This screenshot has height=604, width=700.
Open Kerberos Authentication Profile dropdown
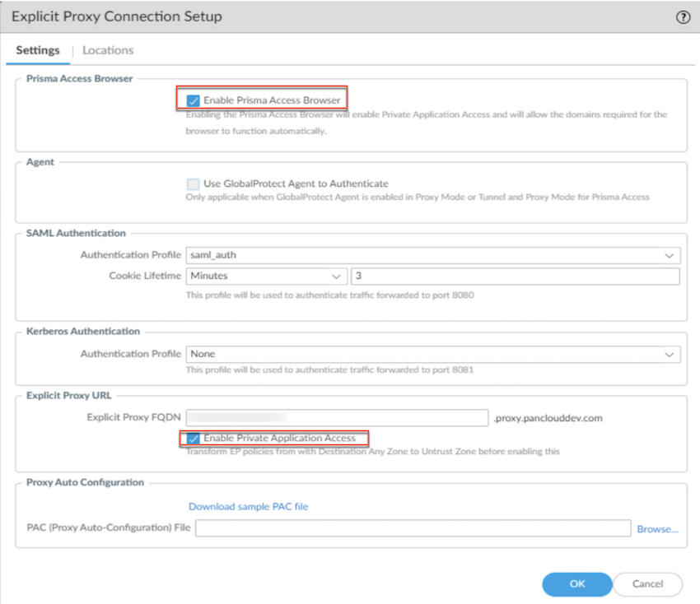pos(433,354)
